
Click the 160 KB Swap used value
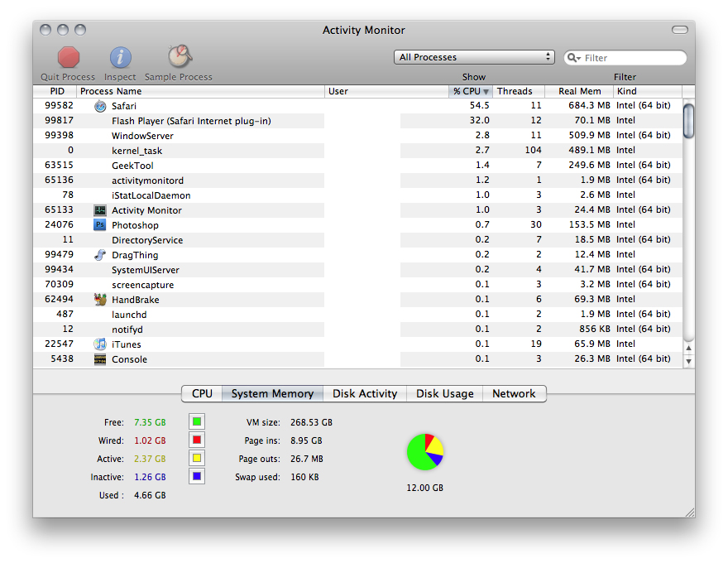tap(304, 477)
